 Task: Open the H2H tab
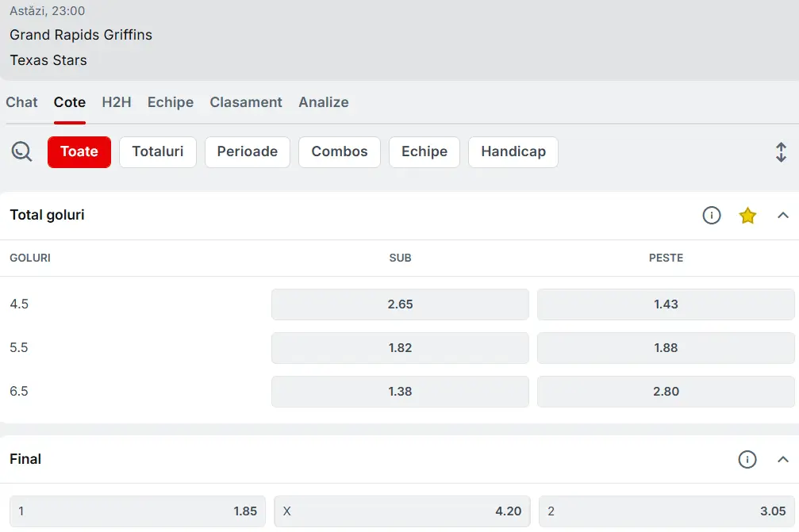(x=117, y=102)
